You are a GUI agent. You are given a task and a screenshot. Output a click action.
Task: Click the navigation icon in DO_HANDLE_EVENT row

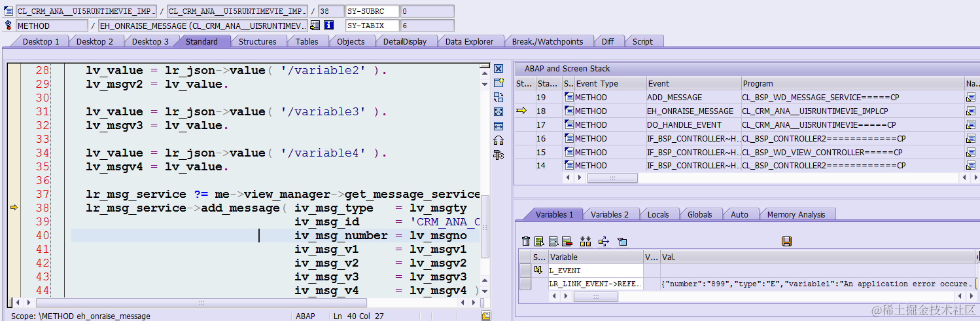(x=971, y=124)
